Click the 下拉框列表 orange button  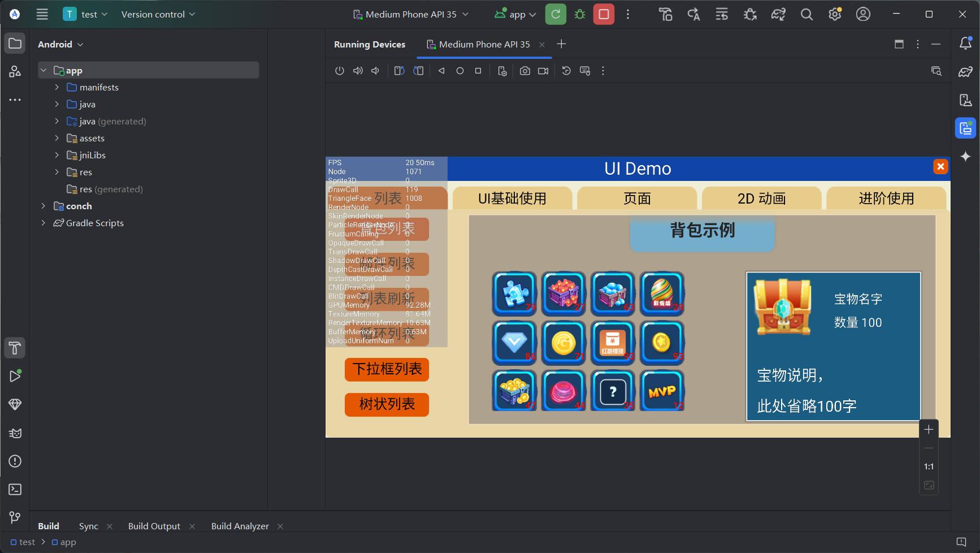[387, 369]
